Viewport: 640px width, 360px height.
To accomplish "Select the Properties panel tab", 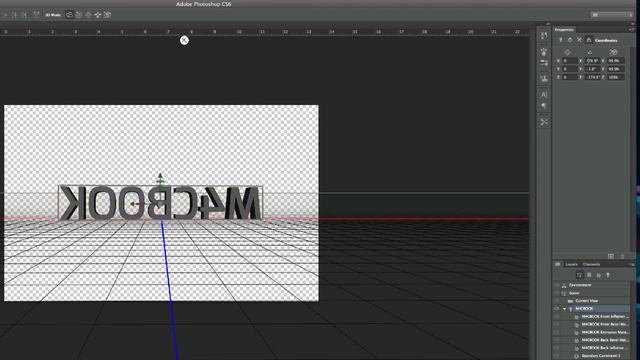I will tap(564, 30).
